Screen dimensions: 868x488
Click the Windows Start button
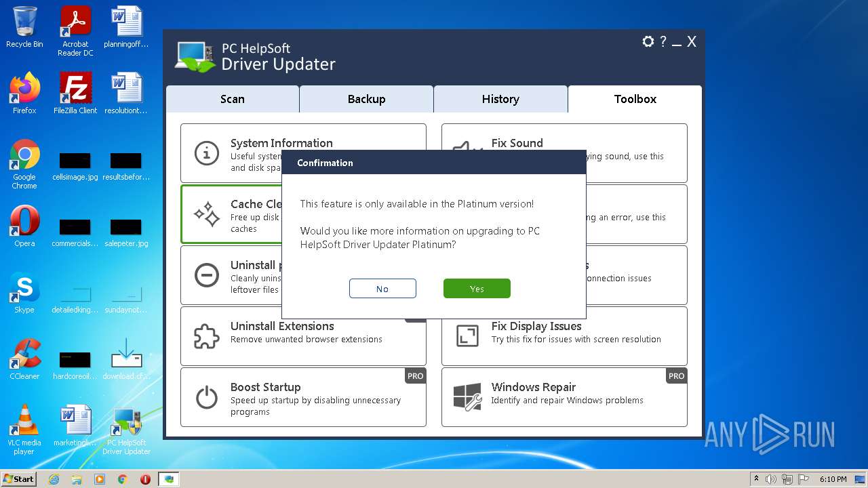click(19, 479)
